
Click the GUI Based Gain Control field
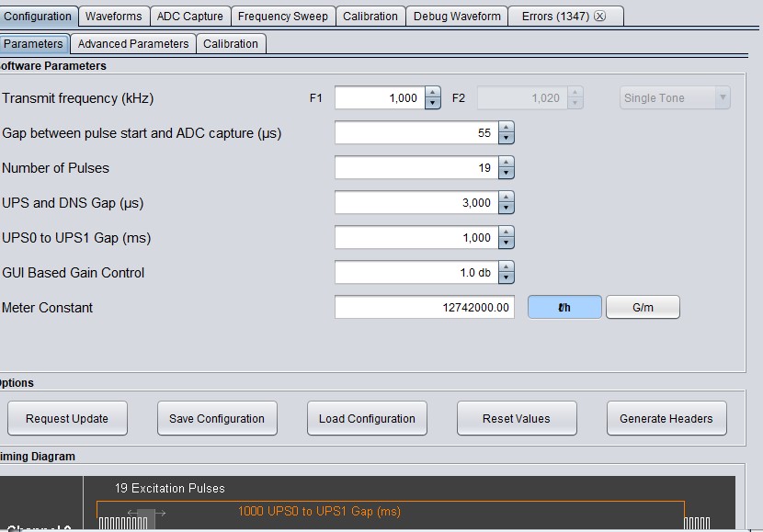tap(417, 273)
